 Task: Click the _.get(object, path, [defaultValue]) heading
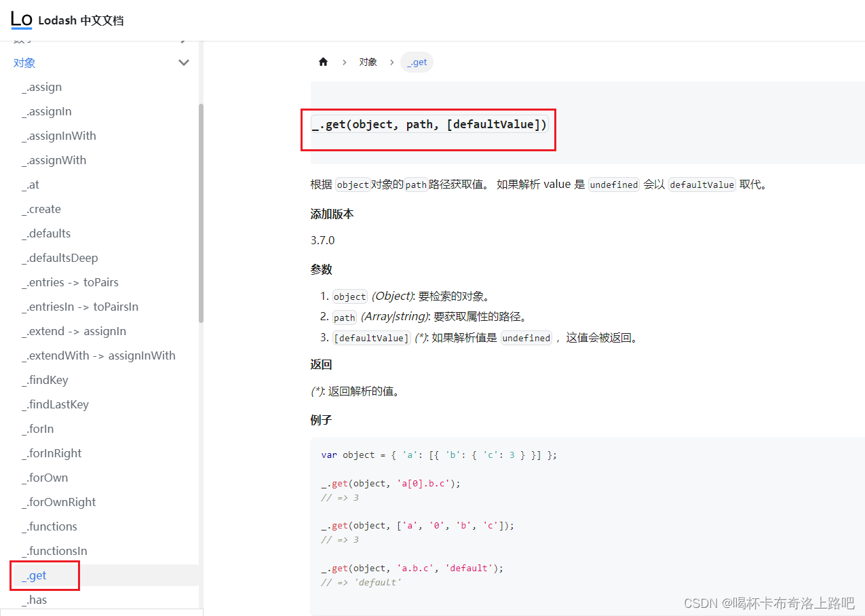click(x=429, y=124)
